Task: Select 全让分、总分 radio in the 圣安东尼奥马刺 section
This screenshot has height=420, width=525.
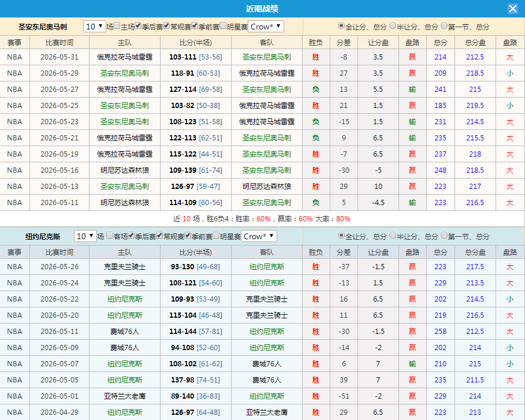Action: pos(341,26)
